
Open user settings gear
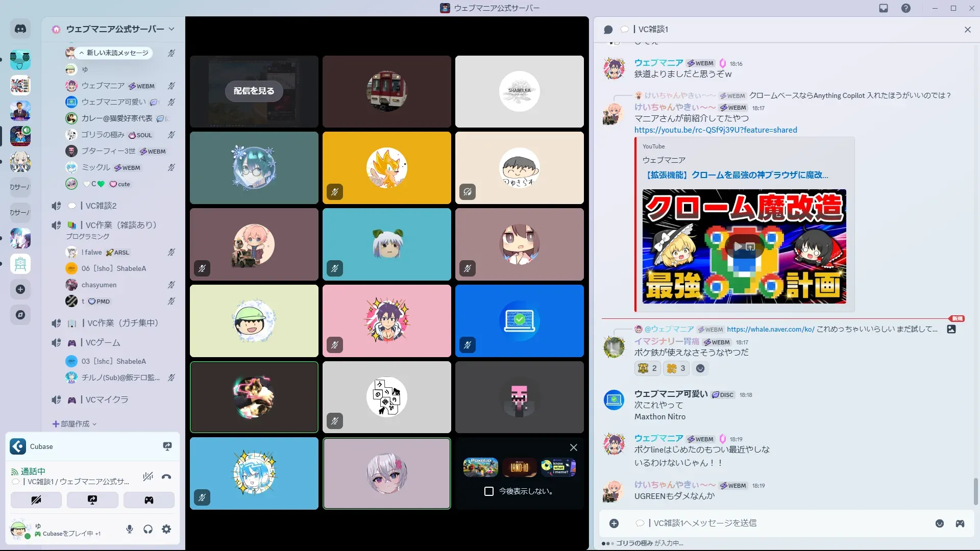[166, 530]
